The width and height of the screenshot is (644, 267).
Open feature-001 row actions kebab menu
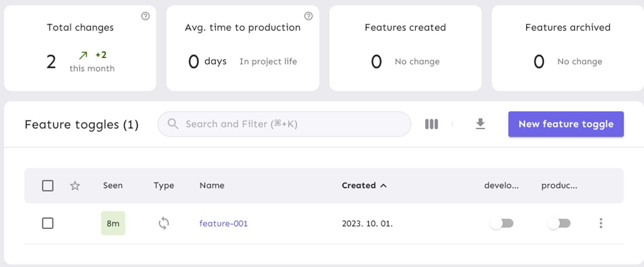pos(601,223)
